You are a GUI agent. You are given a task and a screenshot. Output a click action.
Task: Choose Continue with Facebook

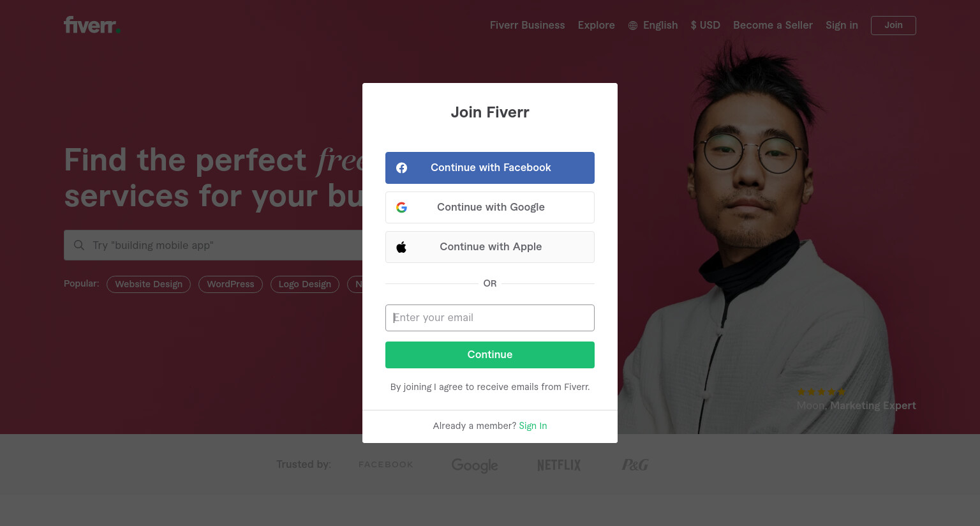(490, 168)
